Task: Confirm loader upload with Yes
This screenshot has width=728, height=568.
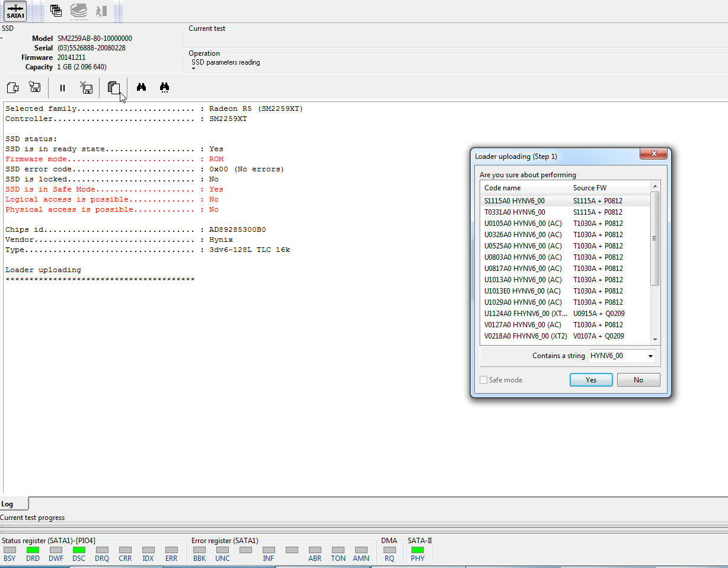Action: (x=591, y=380)
